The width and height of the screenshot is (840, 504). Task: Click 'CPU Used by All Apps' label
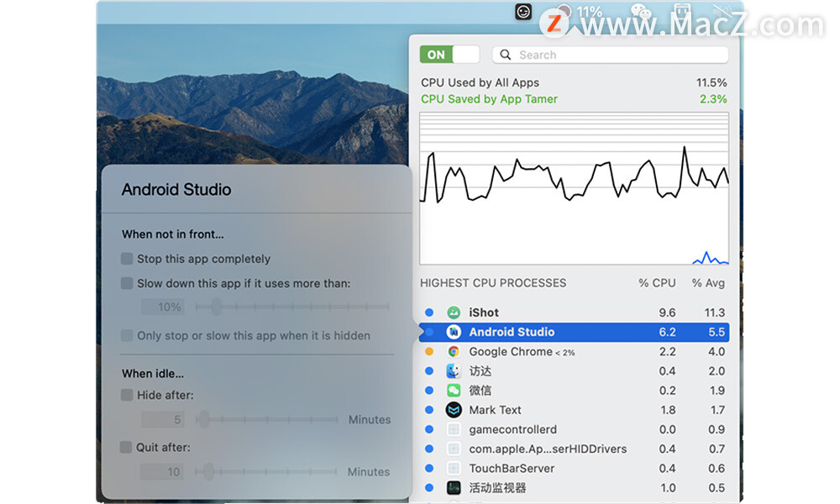(480, 82)
